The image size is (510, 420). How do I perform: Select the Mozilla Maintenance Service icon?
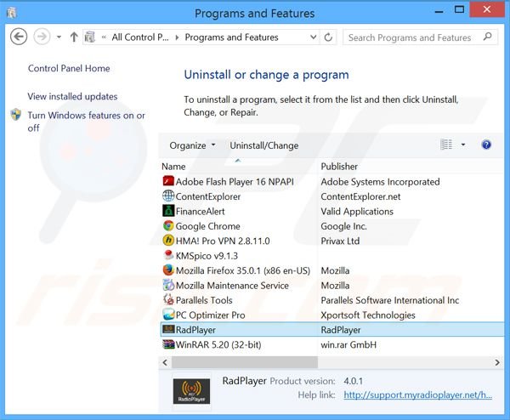[x=168, y=285]
